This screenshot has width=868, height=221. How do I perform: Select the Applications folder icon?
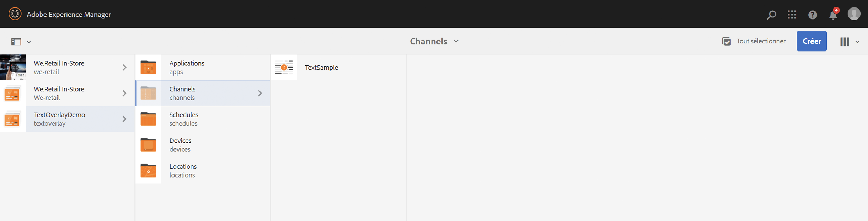(x=149, y=67)
